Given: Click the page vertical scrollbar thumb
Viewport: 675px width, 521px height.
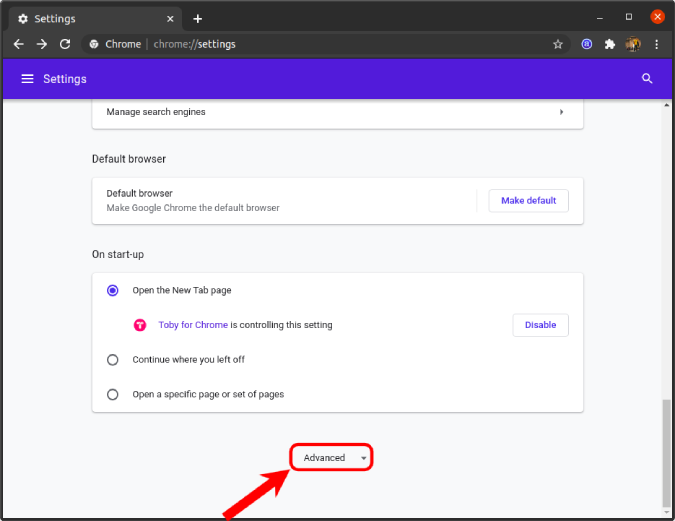Looking at the screenshot, I should tap(666, 453).
